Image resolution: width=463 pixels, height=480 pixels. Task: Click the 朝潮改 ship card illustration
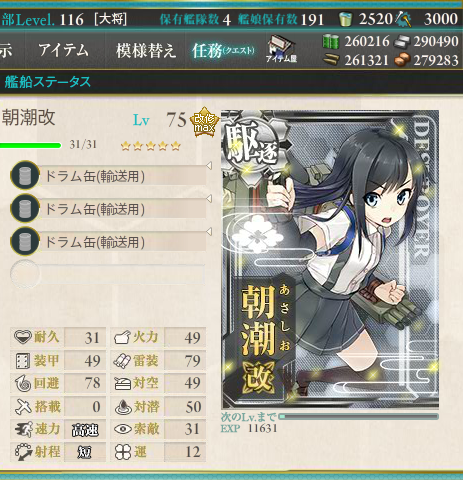point(330,259)
